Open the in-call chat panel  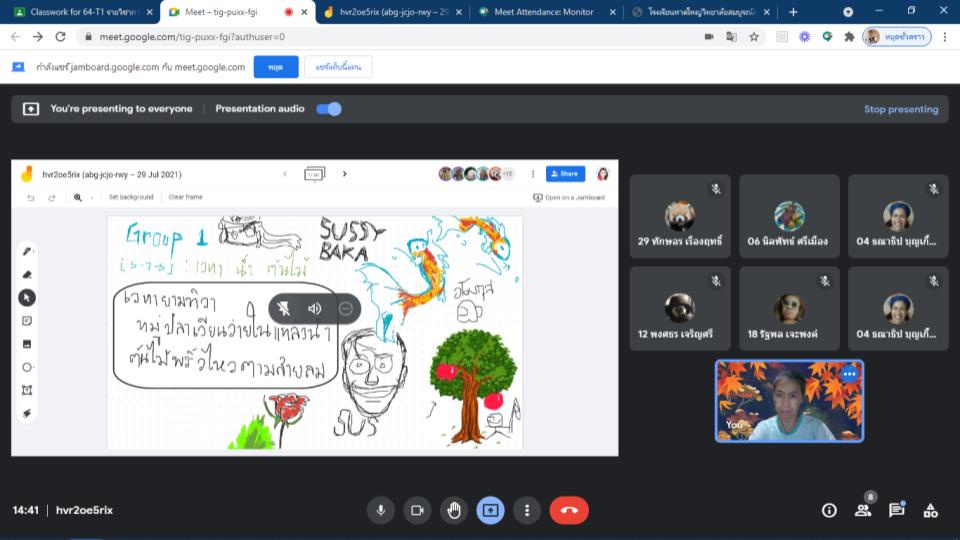click(896, 510)
